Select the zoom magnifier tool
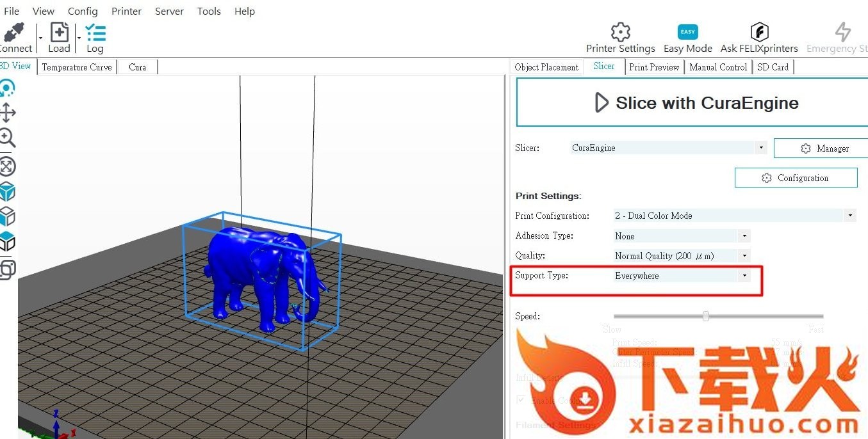Screen dimensions: 868x439 tap(6, 138)
